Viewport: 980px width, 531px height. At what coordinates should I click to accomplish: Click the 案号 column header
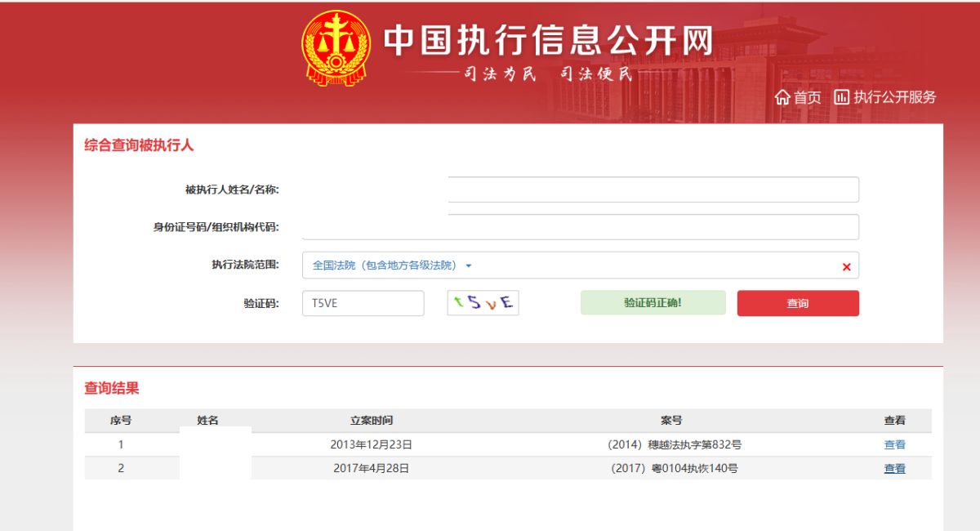pos(671,421)
